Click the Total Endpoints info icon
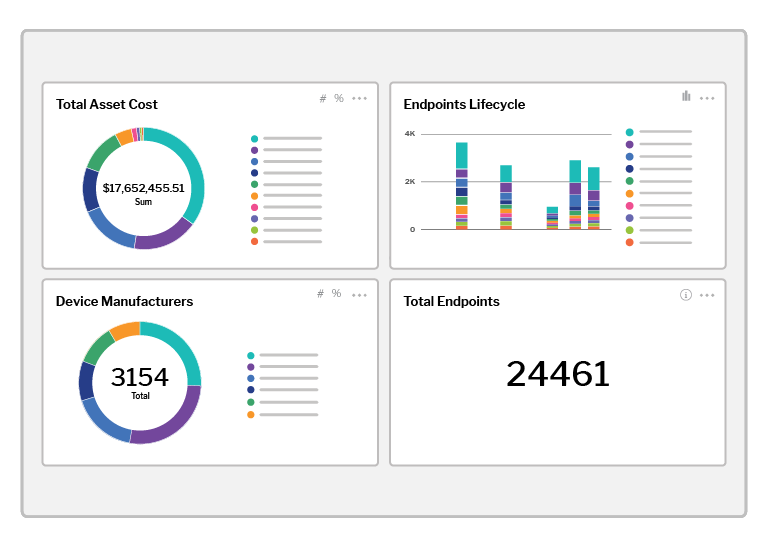 pyautogui.click(x=686, y=295)
